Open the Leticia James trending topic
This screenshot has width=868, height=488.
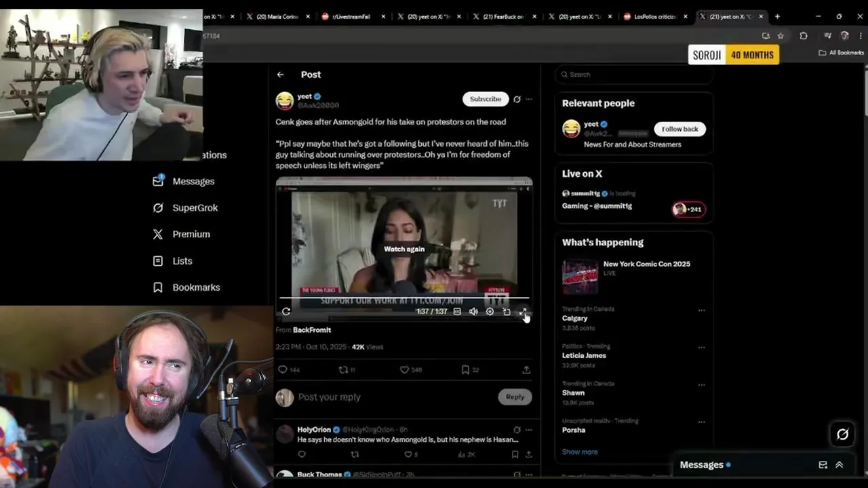coord(584,355)
